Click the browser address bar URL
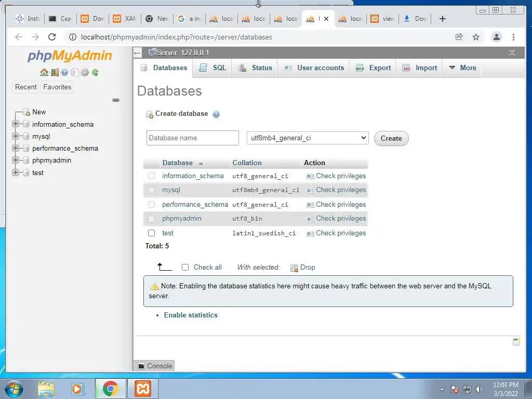532x399 pixels. point(177,37)
